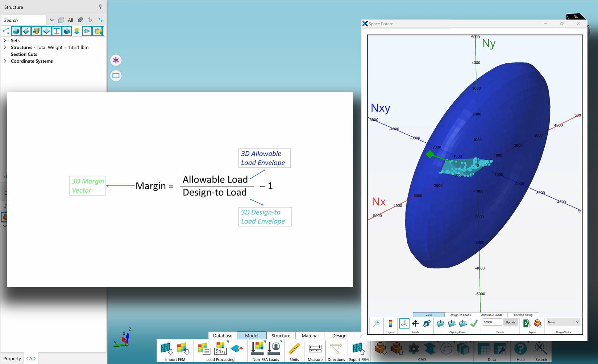
Task: Click the first Clipping Plane icon
Action: [x=440, y=323]
